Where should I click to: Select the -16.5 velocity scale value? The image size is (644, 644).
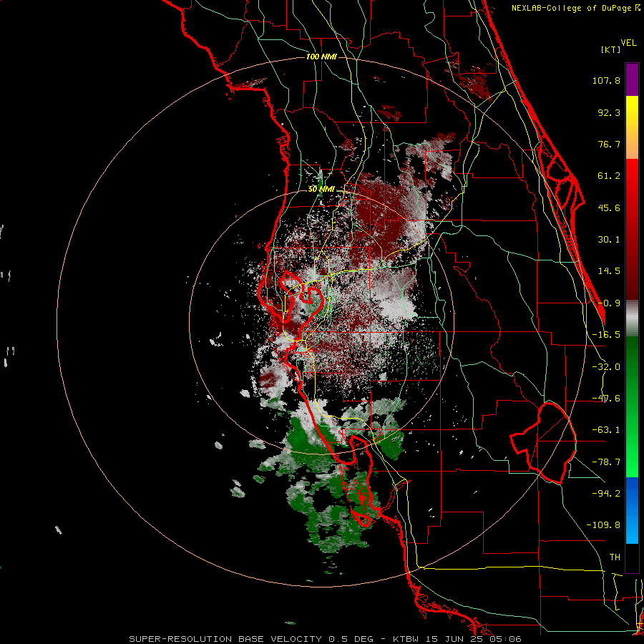606,335
